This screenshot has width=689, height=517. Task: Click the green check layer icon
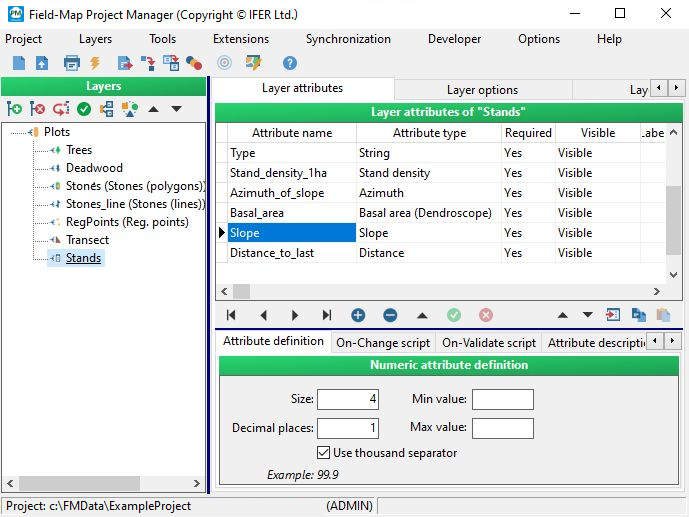click(84, 109)
